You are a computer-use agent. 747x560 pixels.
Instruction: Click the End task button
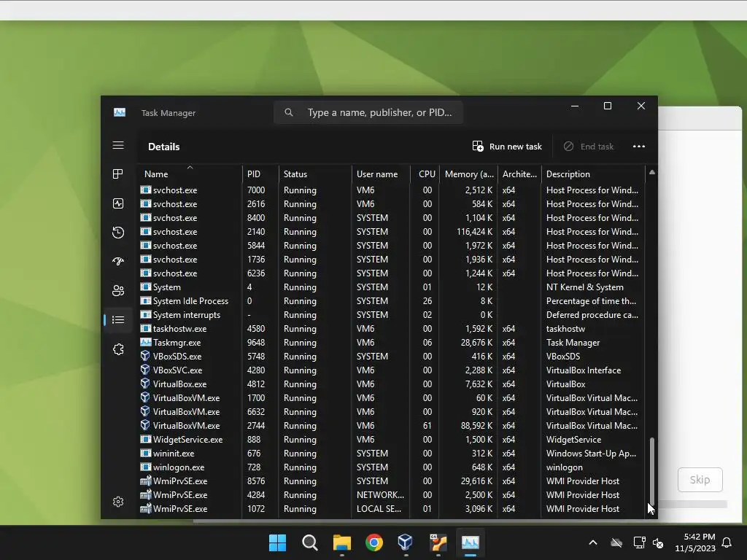coord(589,146)
